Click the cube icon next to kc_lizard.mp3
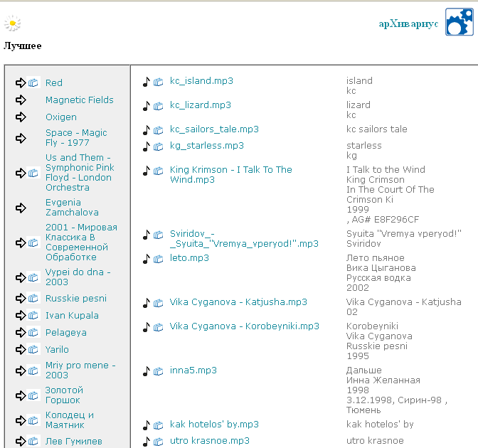The height and width of the screenshot is (448, 478). 158,106
